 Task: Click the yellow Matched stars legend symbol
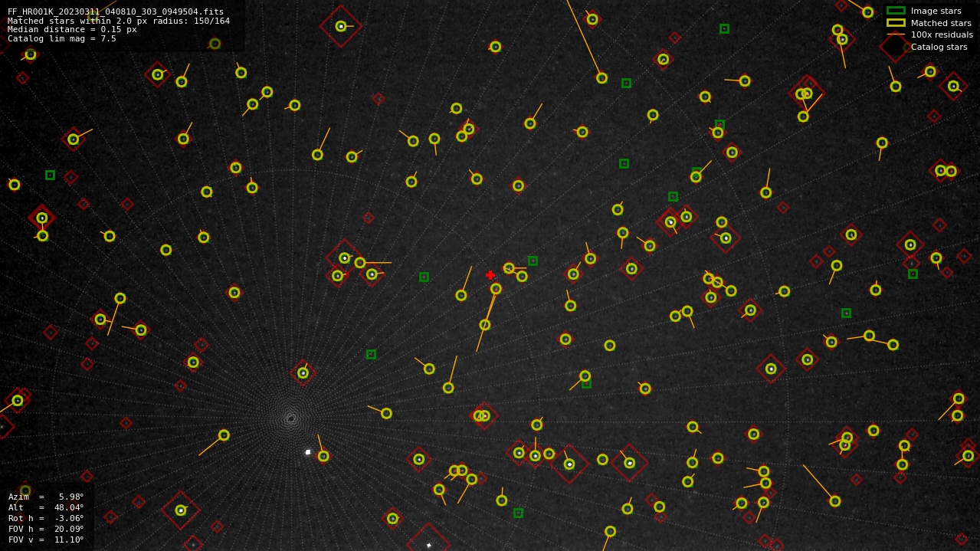[x=896, y=23]
